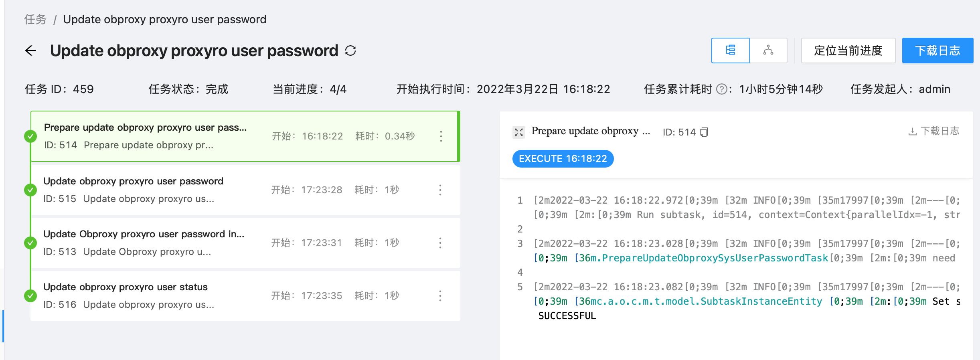Click page title Update obproxy proxyro user password
980x360 pixels.
pyautogui.click(x=194, y=51)
